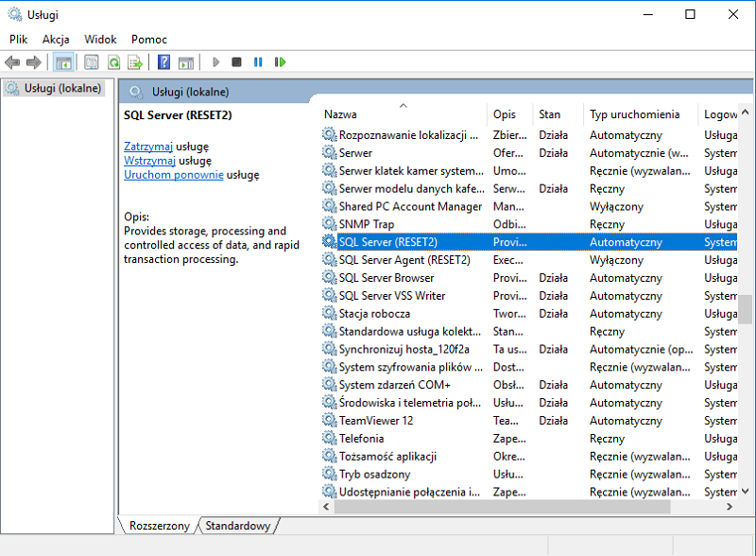Image resolution: width=756 pixels, height=556 pixels.
Task: Click the Export list toolbar icon
Action: point(135,62)
